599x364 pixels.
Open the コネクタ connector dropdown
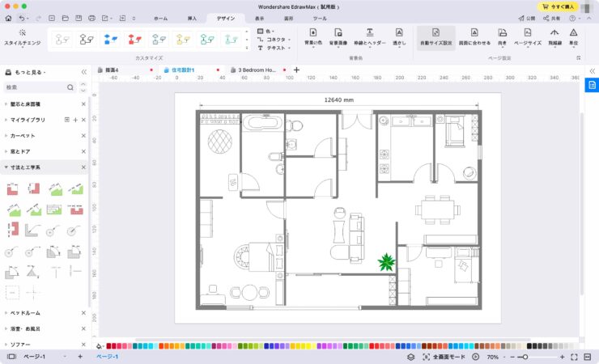[274, 40]
